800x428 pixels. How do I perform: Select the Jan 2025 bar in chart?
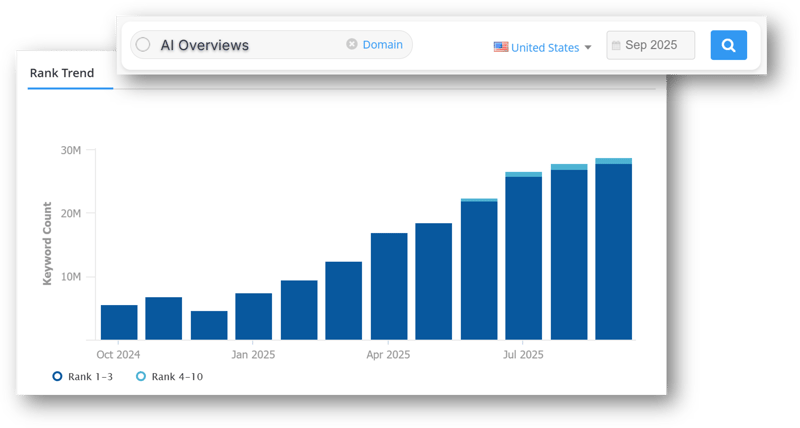pos(254,316)
